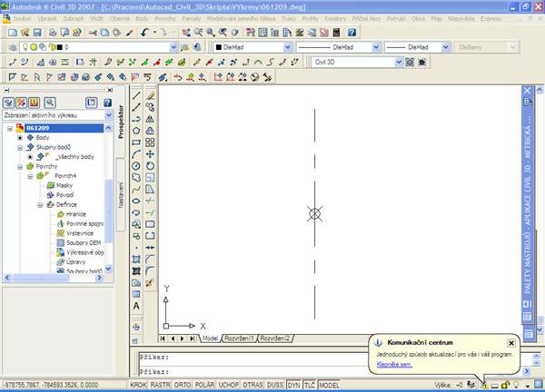The width and height of the screenshot is (545, 392).
Task: Toggle KROK snap mode in status bar
Action: click(138, 385)
